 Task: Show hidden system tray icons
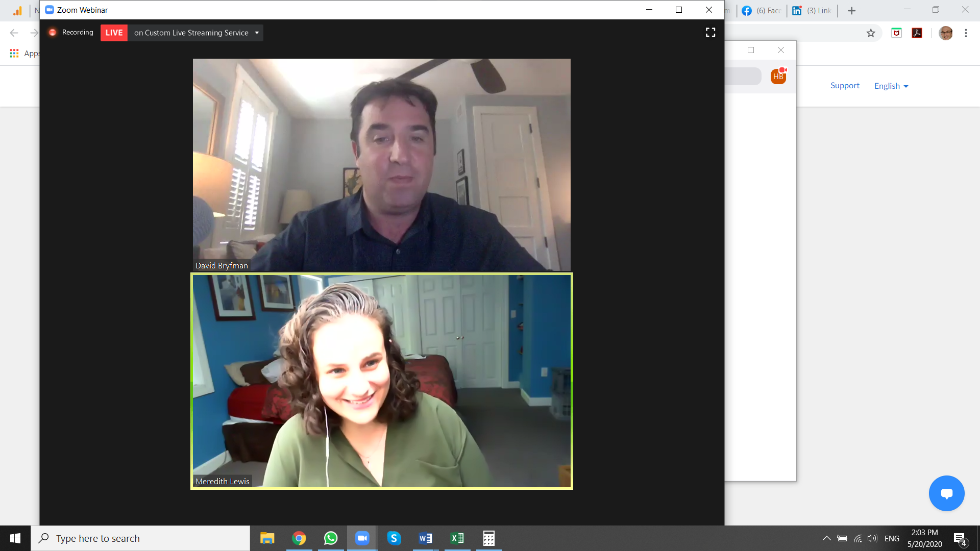pyautogui.click(x=826, y=538)
